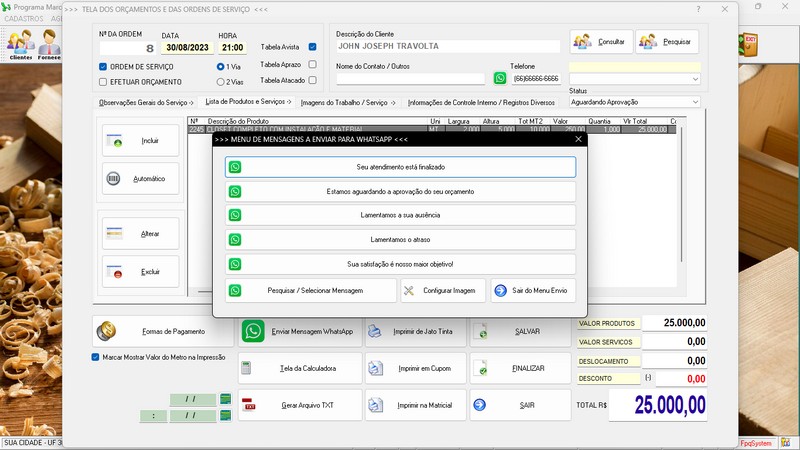This screenshot has width=800, height=450.
Task: Click the DESLOCAMENTO value field
Action: tap(674, 361)
